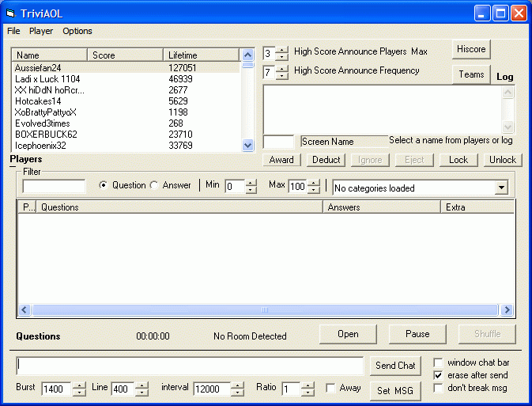Screen dimensions: 532x406
Task: Enable the don't break msg checkbox
Action: pos(438,388)
